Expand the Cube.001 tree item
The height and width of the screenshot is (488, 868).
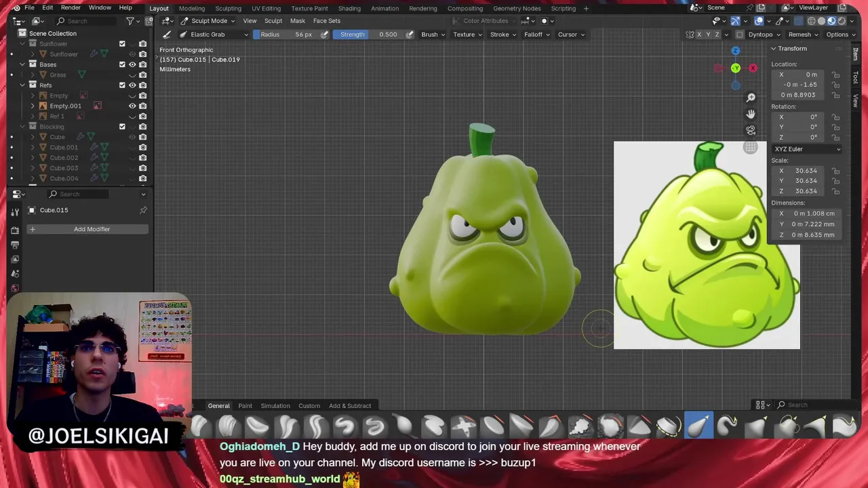click(33, 147)
